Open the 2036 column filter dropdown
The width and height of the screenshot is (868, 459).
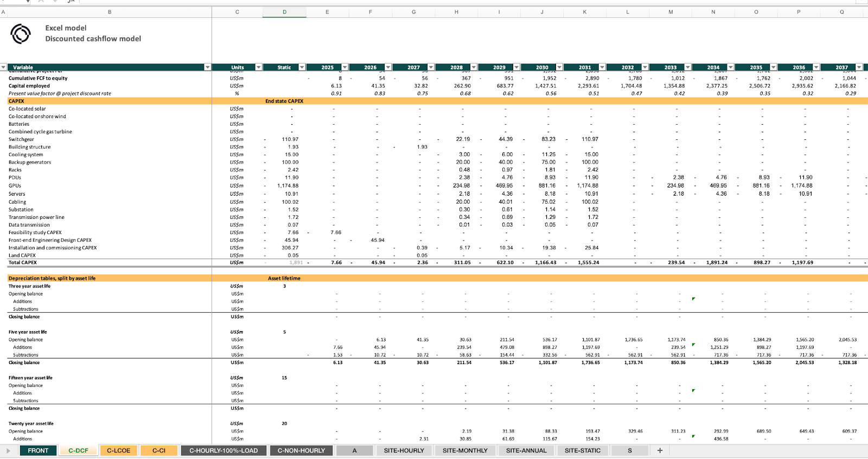pyautogui.click(x=816, y=67)
